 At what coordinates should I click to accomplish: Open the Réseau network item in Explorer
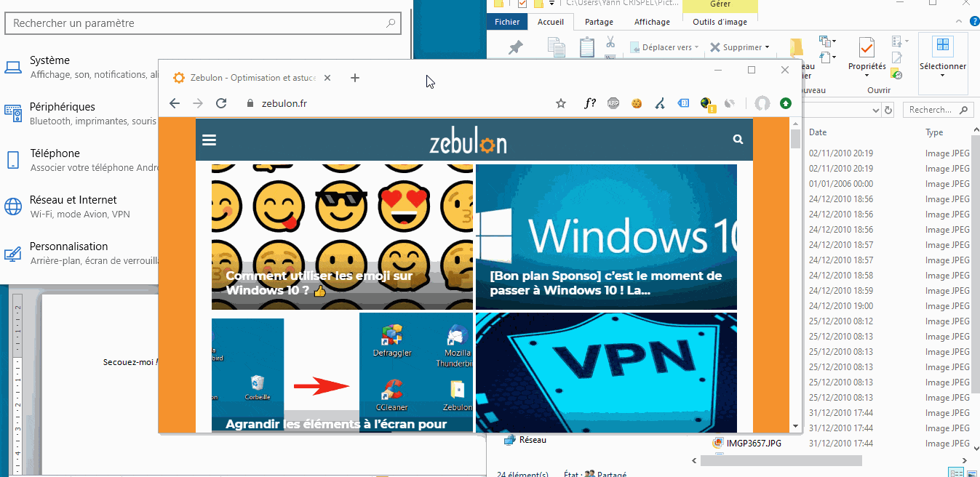pos(525,440)
